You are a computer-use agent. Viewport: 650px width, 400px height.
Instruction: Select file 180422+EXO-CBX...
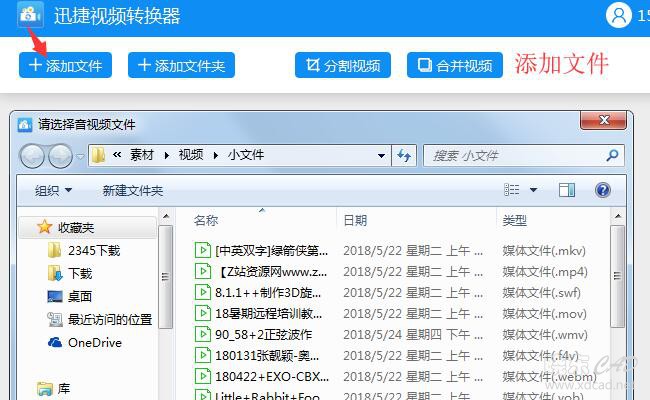tap(272, 376)
